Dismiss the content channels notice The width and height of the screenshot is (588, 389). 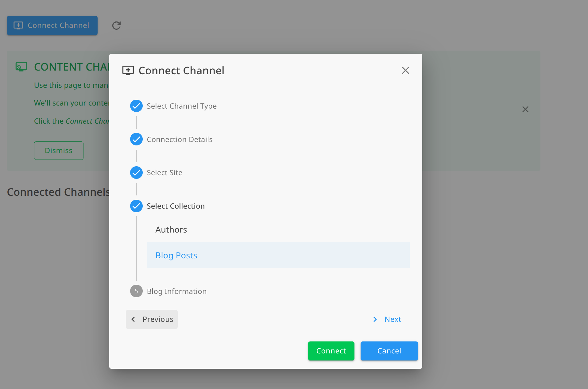pyautogui.click(x=58, y=151)
